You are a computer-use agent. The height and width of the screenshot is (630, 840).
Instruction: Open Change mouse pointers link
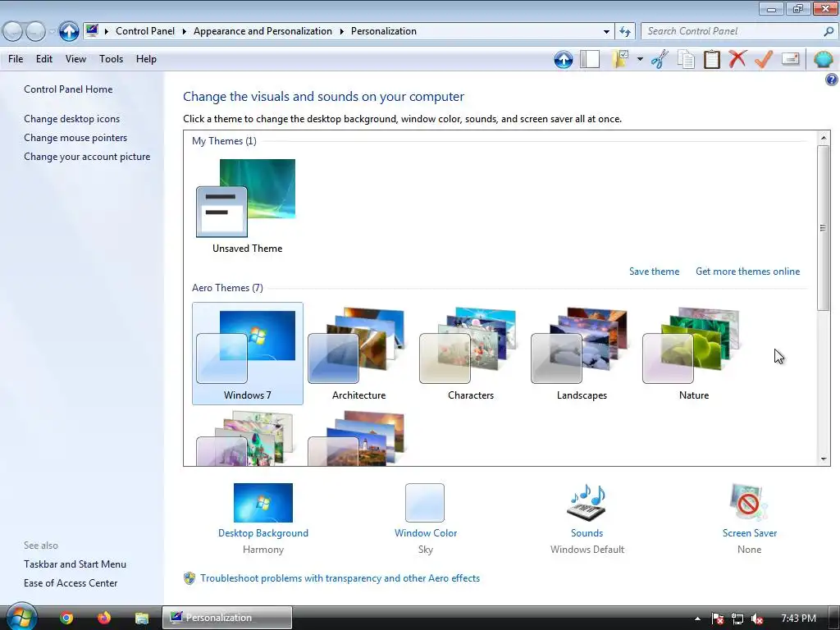[x=75, y=138]
